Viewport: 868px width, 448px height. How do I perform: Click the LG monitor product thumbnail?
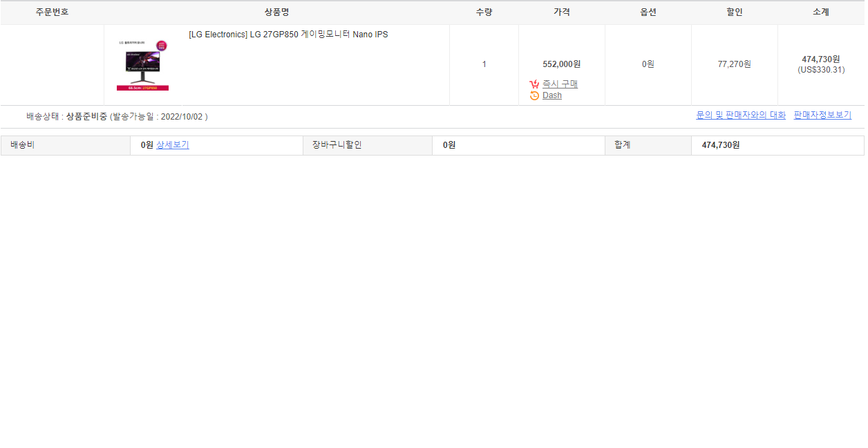coord(142,65)
